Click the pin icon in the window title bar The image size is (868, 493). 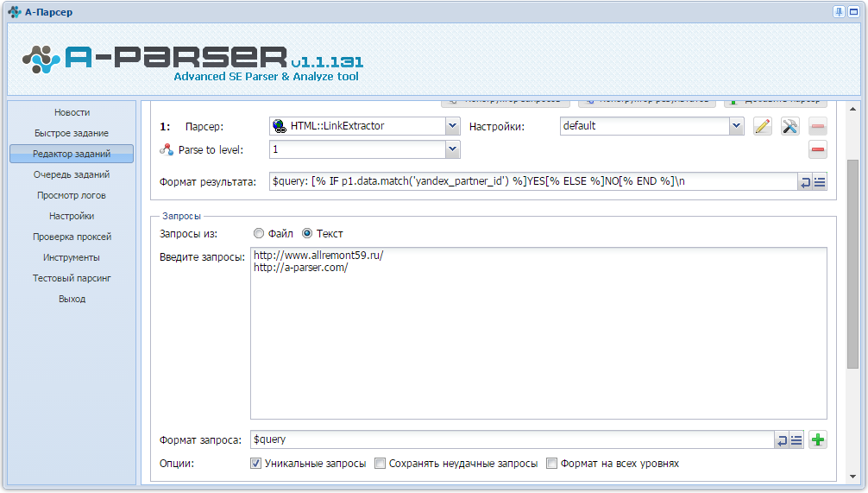point(840,11)
